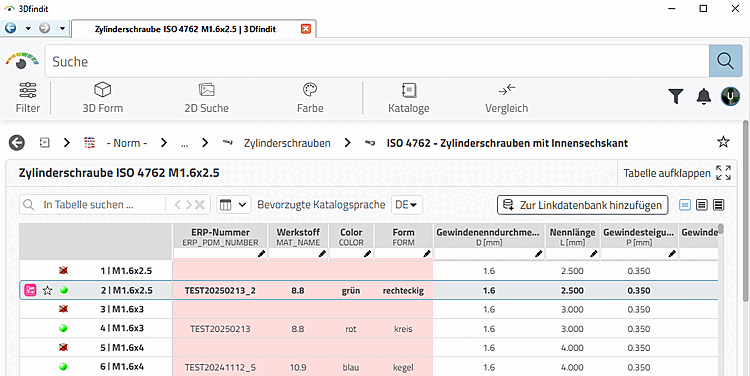Screen dimensions: 750x376
Task: Open the DE catalog language dropdown
Action: pyautogui.click(x=406, y=205)
